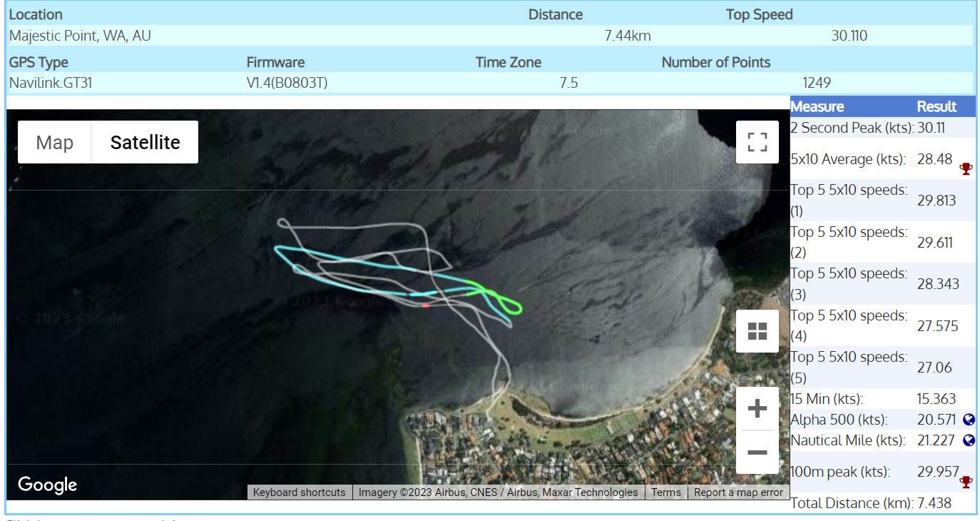The height and width of the screenshot is (521, 980).
Task: Open Keyboard shortcuts for the map
Action: point(299,492)
